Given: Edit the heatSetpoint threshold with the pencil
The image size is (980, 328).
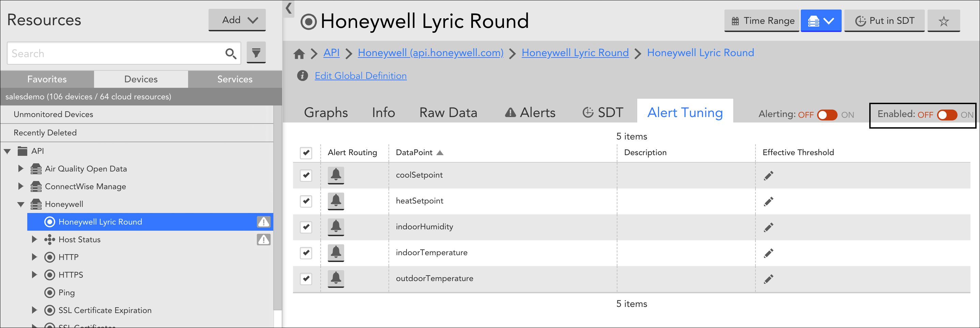Looking at the screenshot, I should [768, 201].
